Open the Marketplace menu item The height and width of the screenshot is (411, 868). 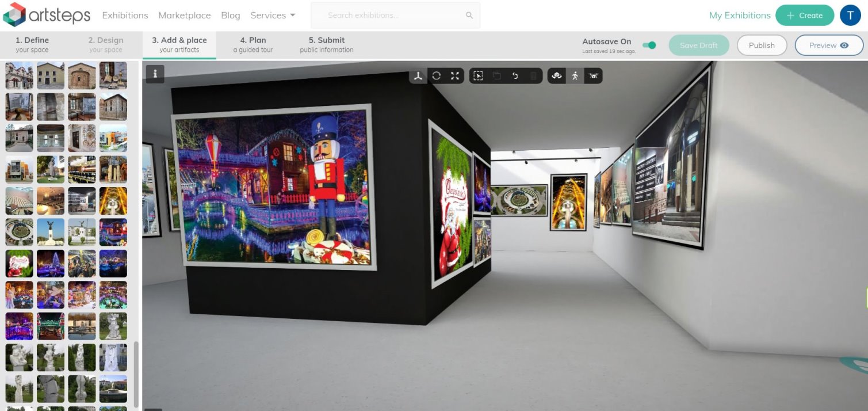(x=185, y=16)
